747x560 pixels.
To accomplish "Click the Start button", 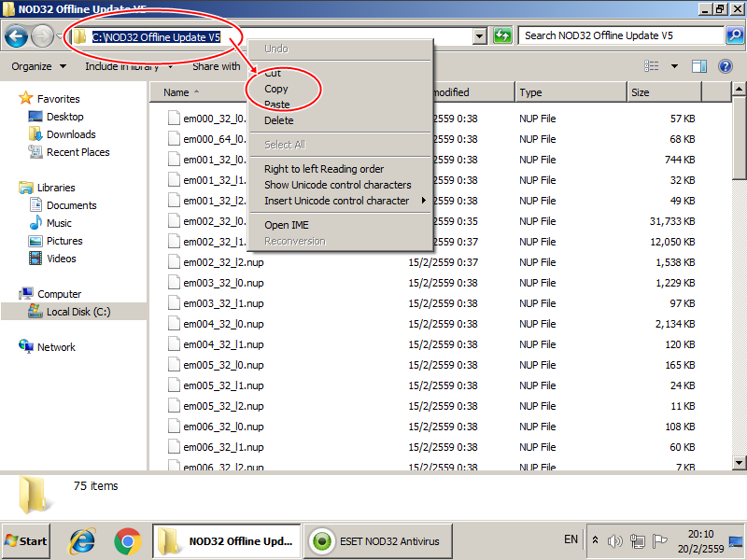I will pyautogui.click(x=25, y=541).
